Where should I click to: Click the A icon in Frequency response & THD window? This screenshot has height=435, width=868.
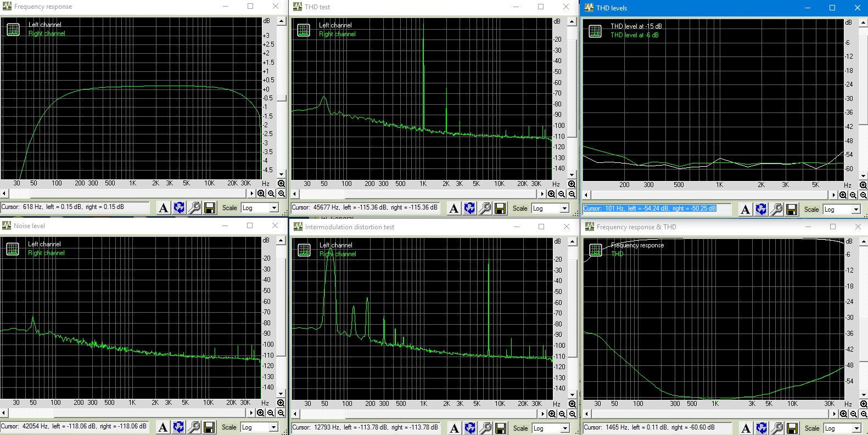(x=746, y=428)
